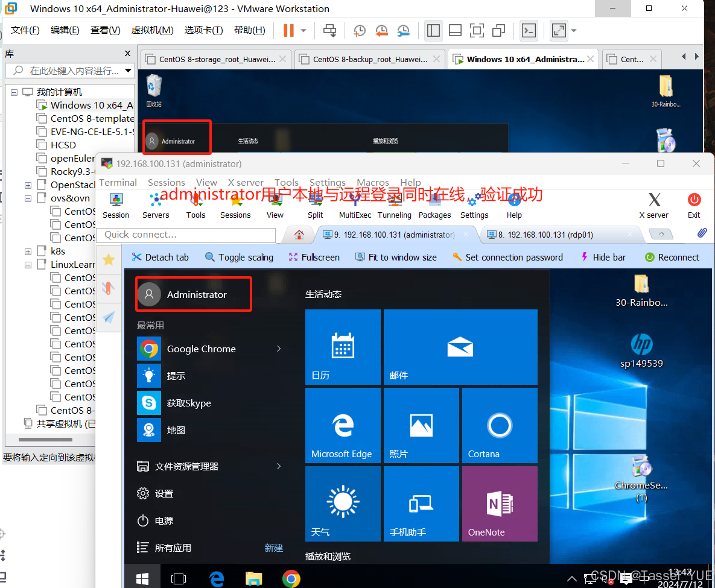Click Fit to window size
The height and width of the screenshot is (588, 715).
[x=396, y=257]
